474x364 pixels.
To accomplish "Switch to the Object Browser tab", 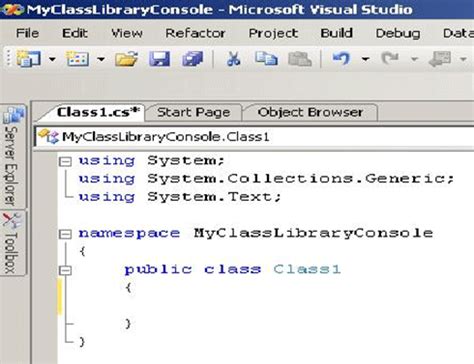I will point(310,112).
